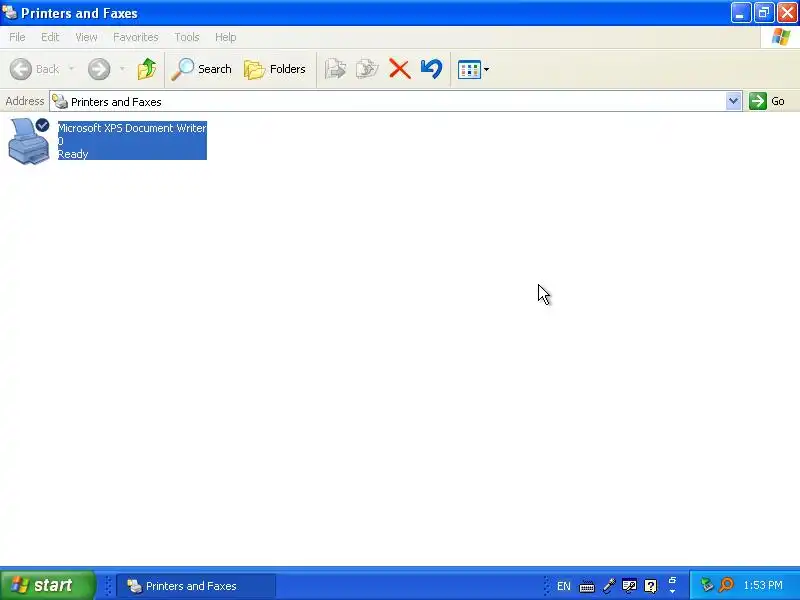This screenshot has width=800, height=600.
Task: Click the Ready status text
Action: (x=73, y=154)
